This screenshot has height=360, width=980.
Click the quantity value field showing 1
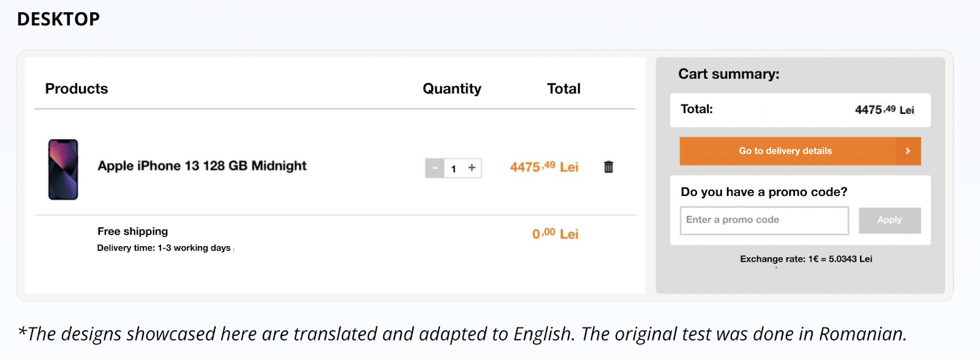click(454, 168)
